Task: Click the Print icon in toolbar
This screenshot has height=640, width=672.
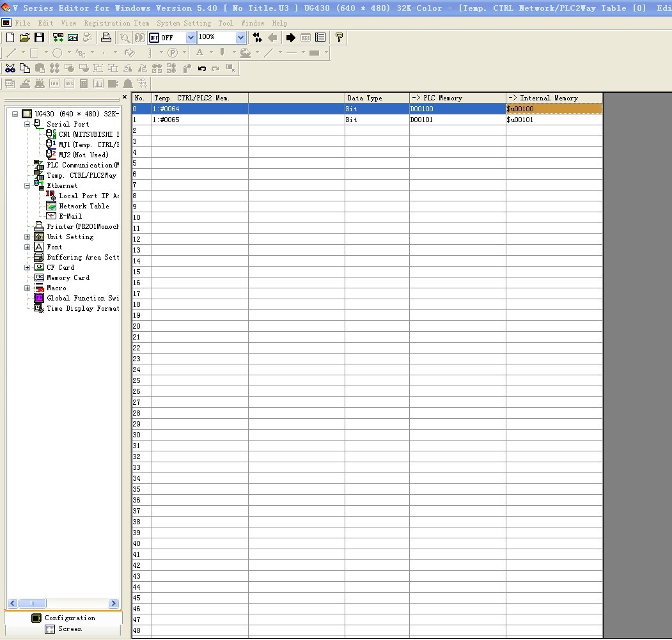Action: [x=106, y=38]
